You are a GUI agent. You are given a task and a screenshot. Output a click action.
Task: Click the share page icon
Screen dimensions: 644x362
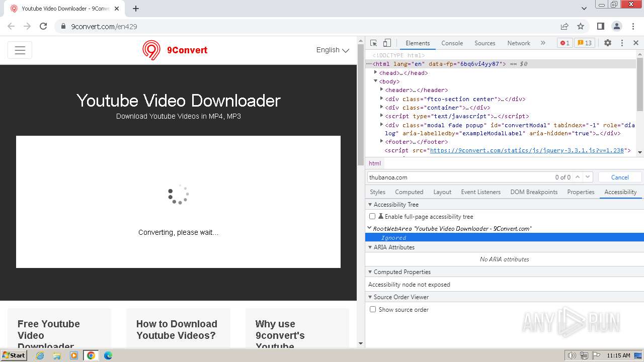(x=565, y=26)
